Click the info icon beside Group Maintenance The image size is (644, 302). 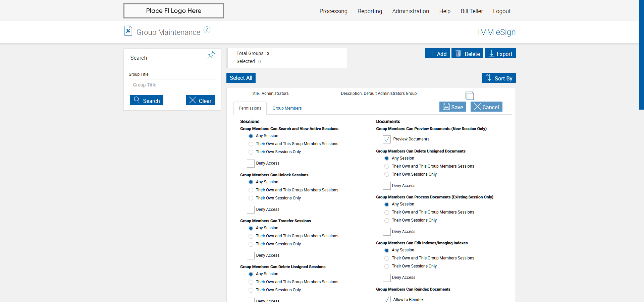tap(207, 30)
